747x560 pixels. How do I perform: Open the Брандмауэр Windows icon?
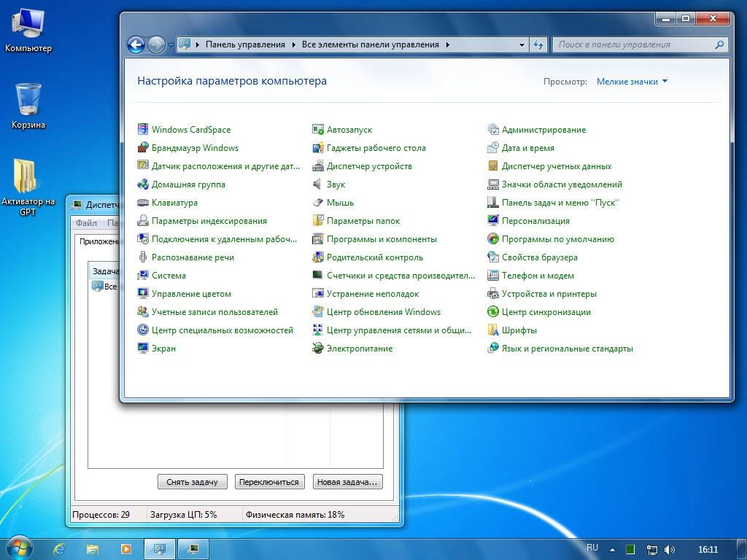(x=142, y=147)
